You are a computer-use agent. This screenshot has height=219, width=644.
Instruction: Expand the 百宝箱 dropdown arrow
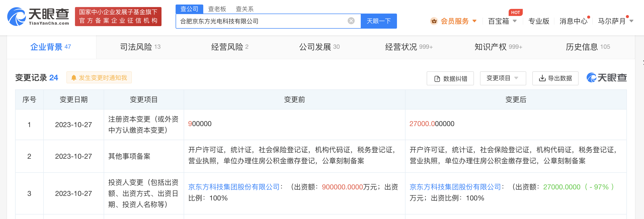point(515,21)
